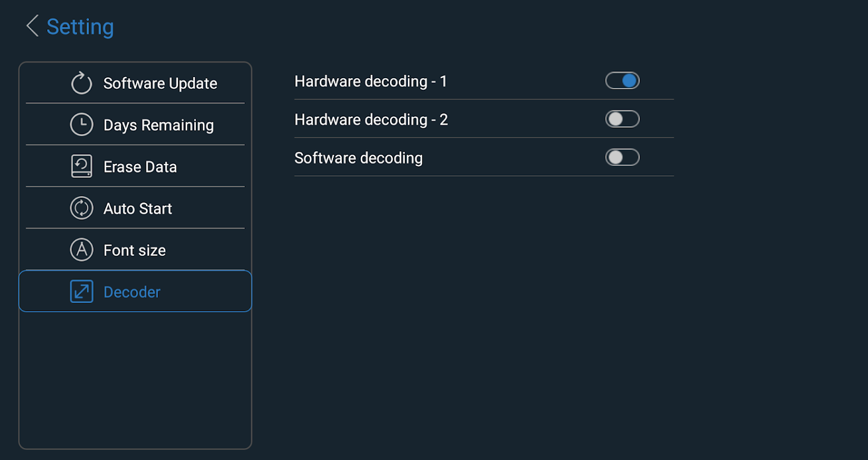Click the Auto Start circular arrows icon
The width and height of the screenshot is (868, 460).
coord(82,208)
